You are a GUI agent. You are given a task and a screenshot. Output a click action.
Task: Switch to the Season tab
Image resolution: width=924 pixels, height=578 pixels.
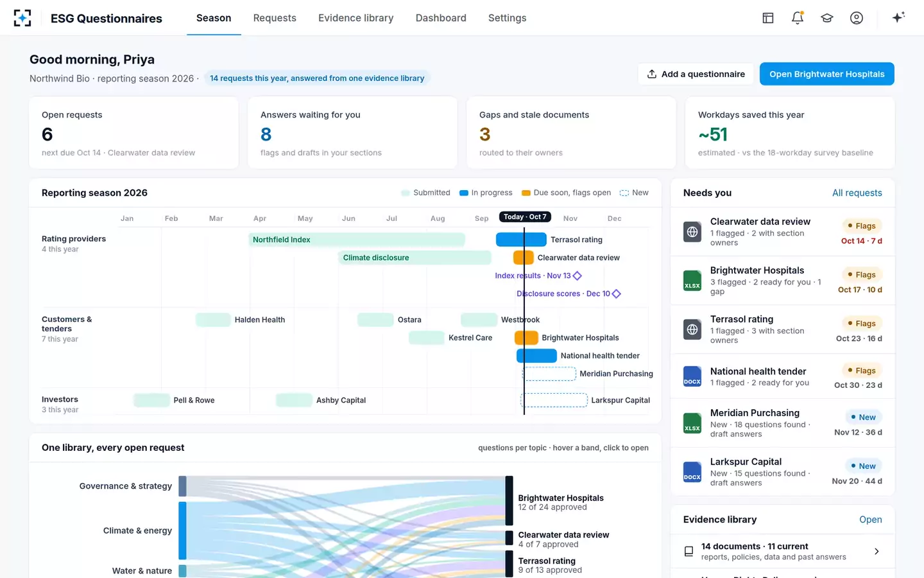click(214, 18)
